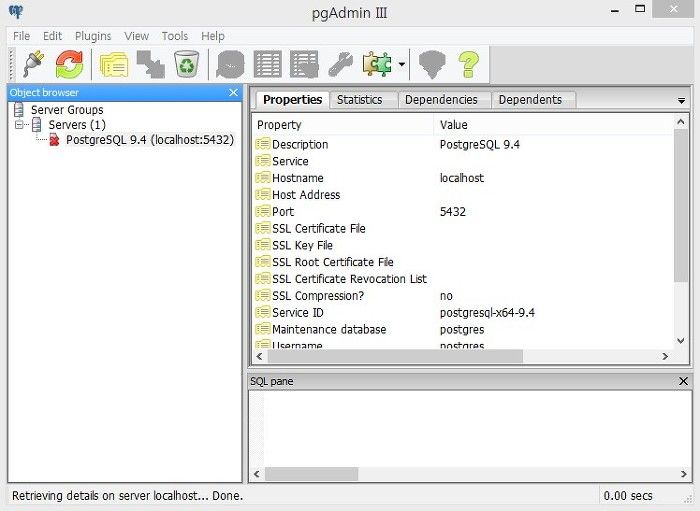Click the recycle bin Drop object icon
This screenshot has height=511, width=700.
coord(187,64)
